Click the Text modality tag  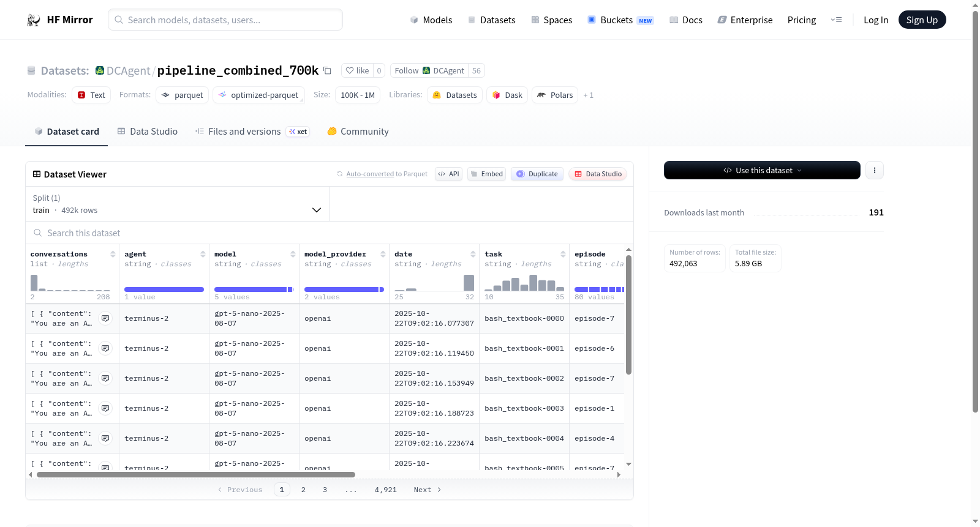[x=91, y=95]
